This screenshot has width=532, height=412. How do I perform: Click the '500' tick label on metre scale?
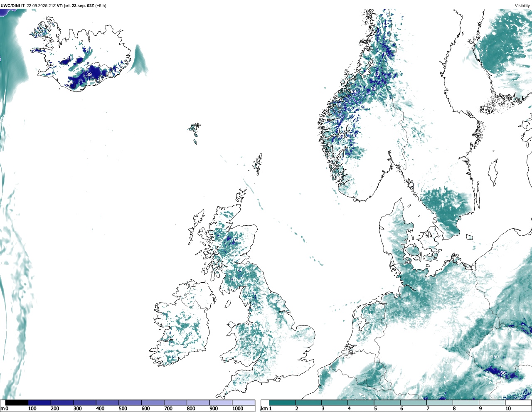(123, 409)
